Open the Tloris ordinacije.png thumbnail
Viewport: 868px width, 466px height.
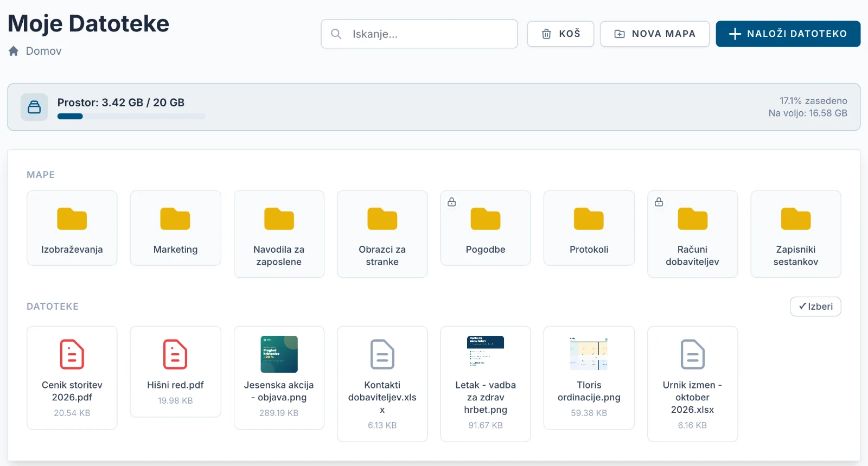[589, 354]
